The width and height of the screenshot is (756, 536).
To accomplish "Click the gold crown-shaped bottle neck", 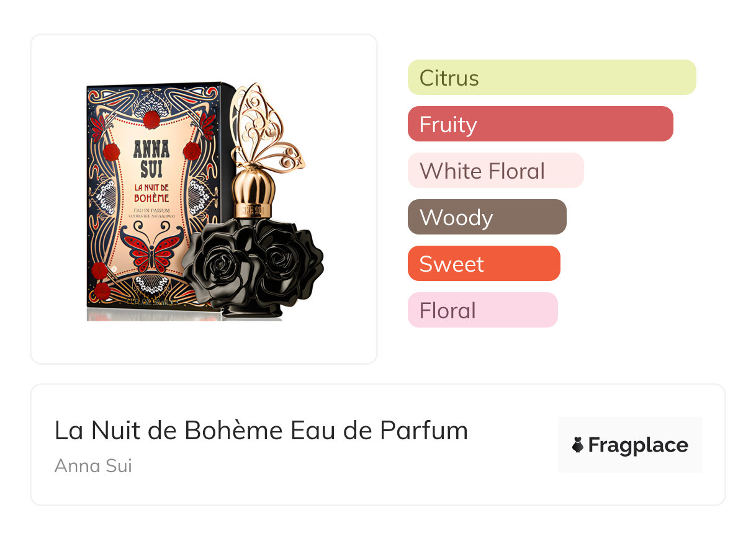I will [254, 189].
